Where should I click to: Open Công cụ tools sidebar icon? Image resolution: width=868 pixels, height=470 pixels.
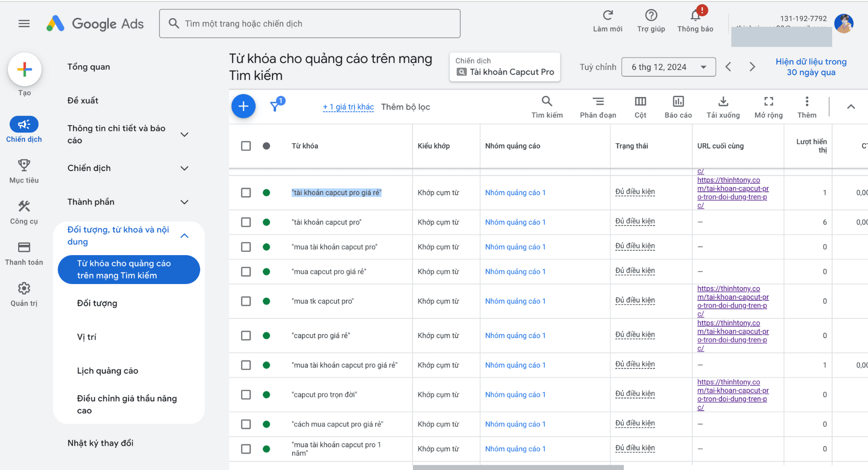(24, 206)
